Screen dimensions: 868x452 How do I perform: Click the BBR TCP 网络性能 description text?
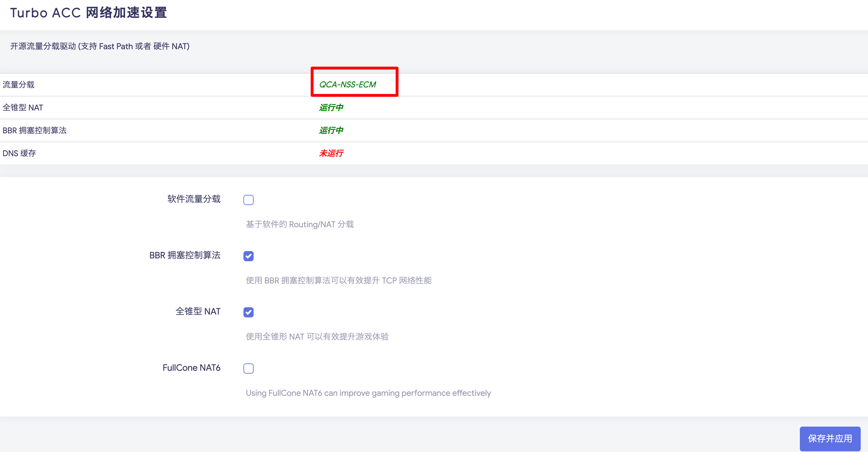click(338, 280)
